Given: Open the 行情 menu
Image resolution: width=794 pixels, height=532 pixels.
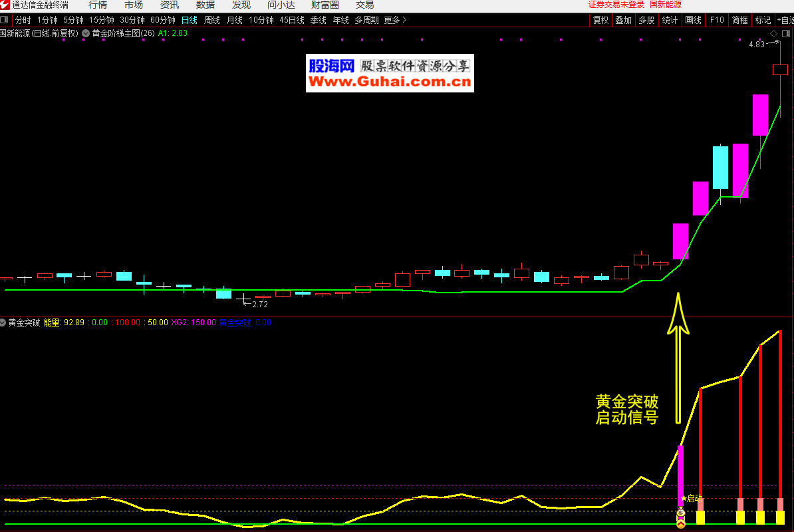Looking at the screenshot, I should (98, 5).
